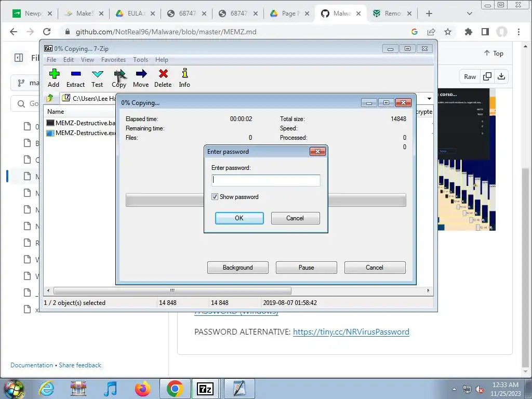Click the share icon in Chrome's address bar
The width and height of the screenshot is (532, 399).
[x=431, y=32]
